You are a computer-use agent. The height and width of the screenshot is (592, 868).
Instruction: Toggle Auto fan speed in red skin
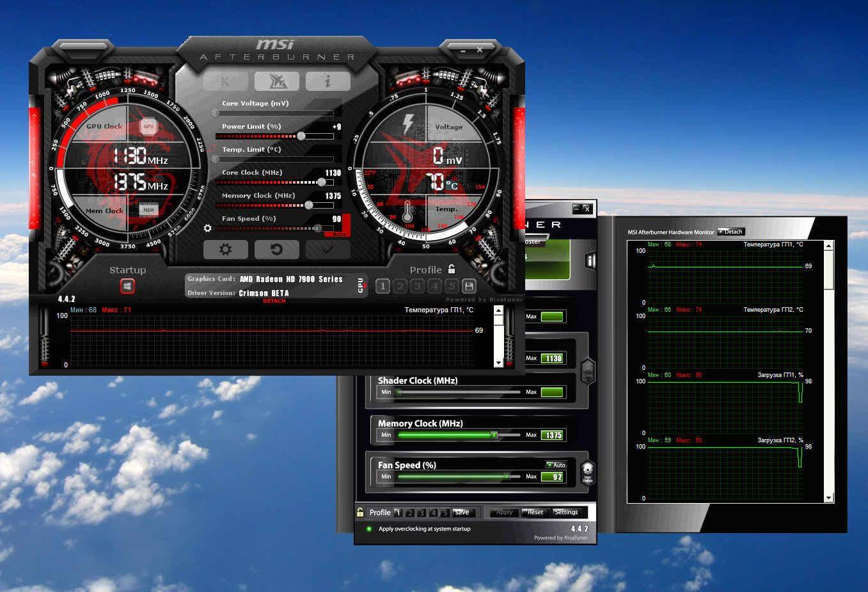340,234
